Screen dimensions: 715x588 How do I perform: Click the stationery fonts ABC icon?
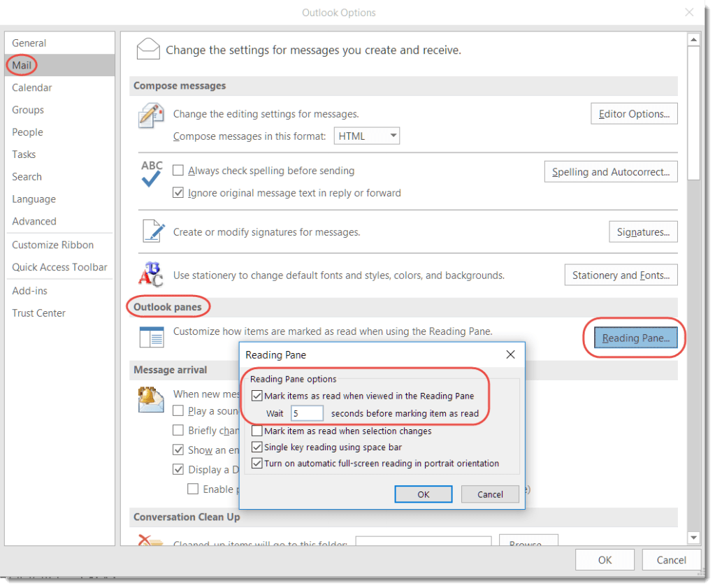150,275
